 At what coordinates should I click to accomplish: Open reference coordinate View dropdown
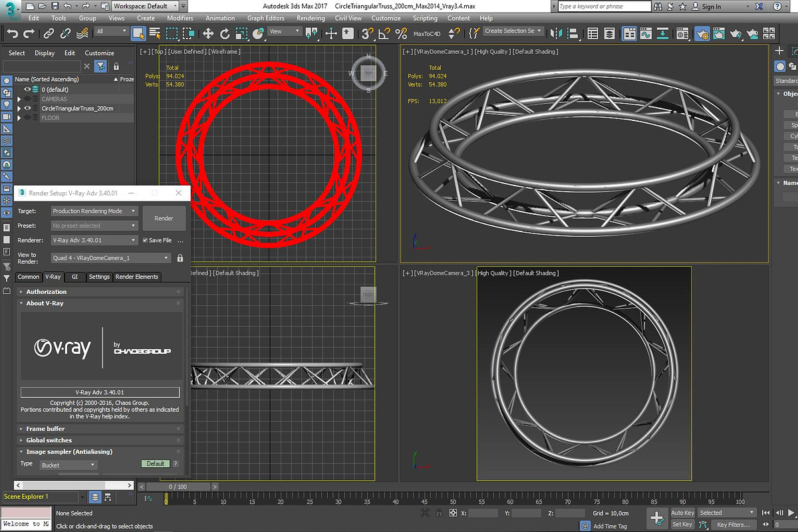pyautogui.click(x=284, y=31)
